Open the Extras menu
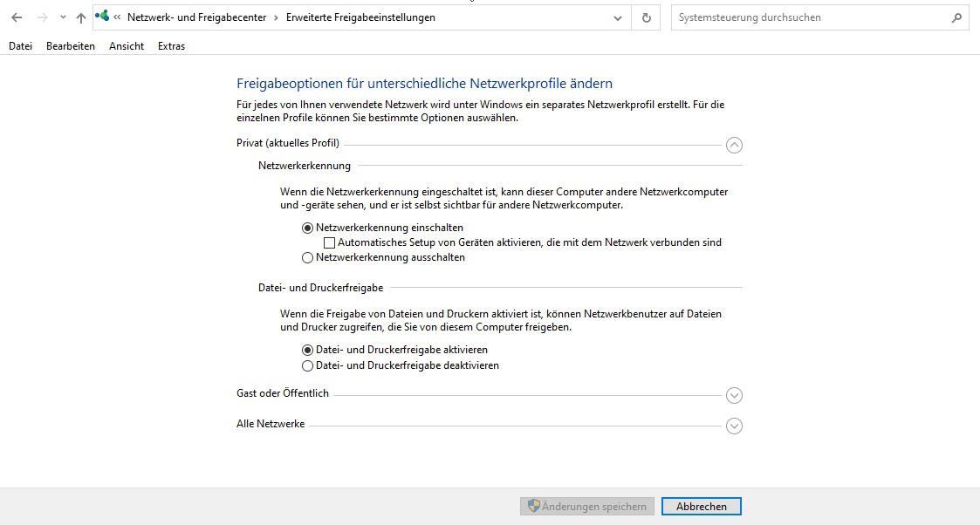980x525 pixels. tap(171, 46)
